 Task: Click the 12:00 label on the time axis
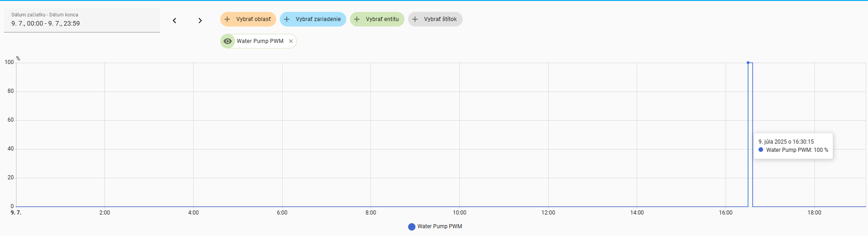click(548, 213)
